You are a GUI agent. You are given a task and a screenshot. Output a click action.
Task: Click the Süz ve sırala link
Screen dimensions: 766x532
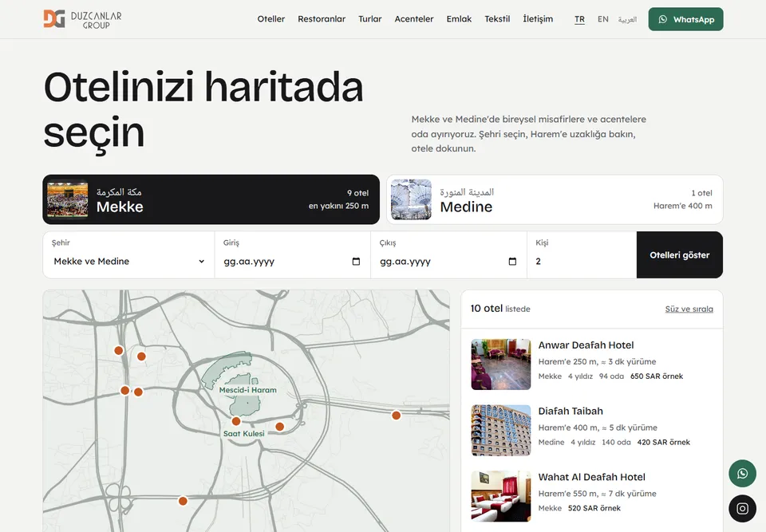tap(689, 309)
